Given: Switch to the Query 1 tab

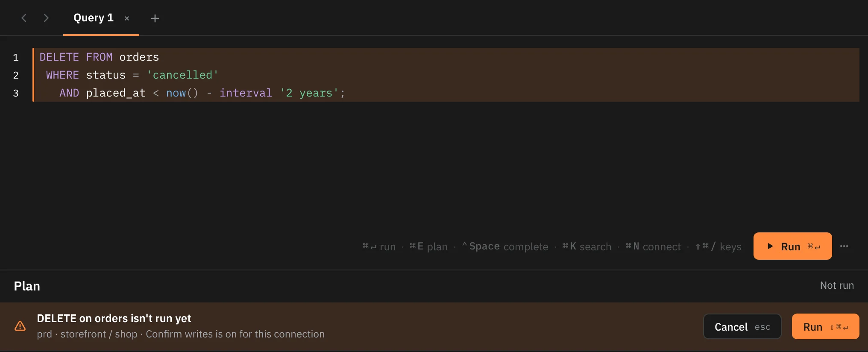Looking at the screenshot, I should pyautogui.click(x=94, y=18).
